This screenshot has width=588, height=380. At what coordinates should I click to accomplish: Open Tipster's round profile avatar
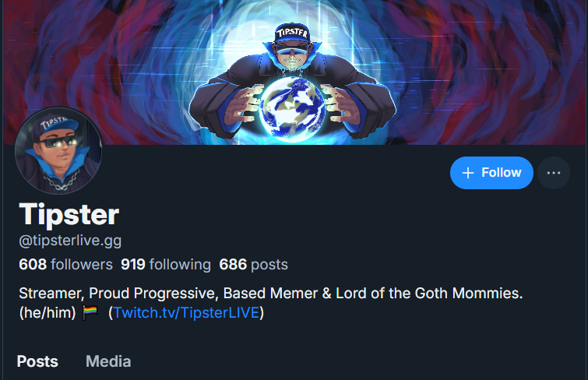[58, 151]
